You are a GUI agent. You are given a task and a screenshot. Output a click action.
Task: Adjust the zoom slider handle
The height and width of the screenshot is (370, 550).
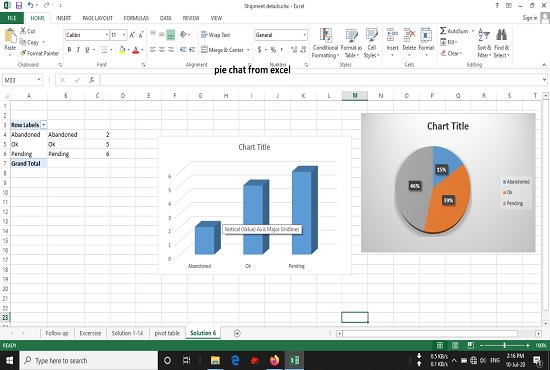[x=505, y=346]
